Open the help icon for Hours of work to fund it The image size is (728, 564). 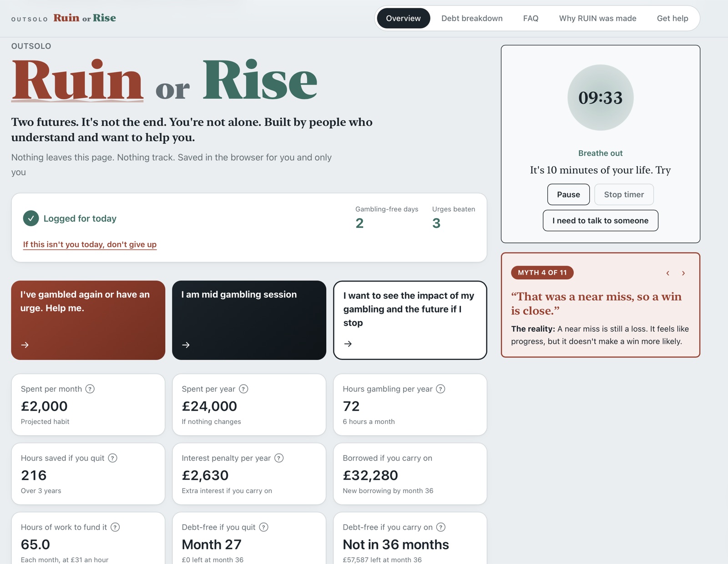[x=116, y=527]
